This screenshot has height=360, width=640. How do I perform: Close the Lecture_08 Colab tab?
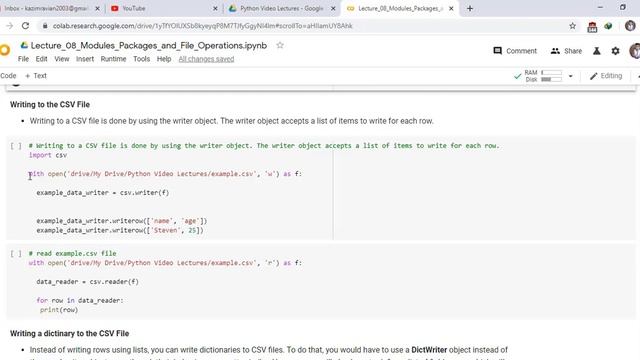[x=451, y=8]
